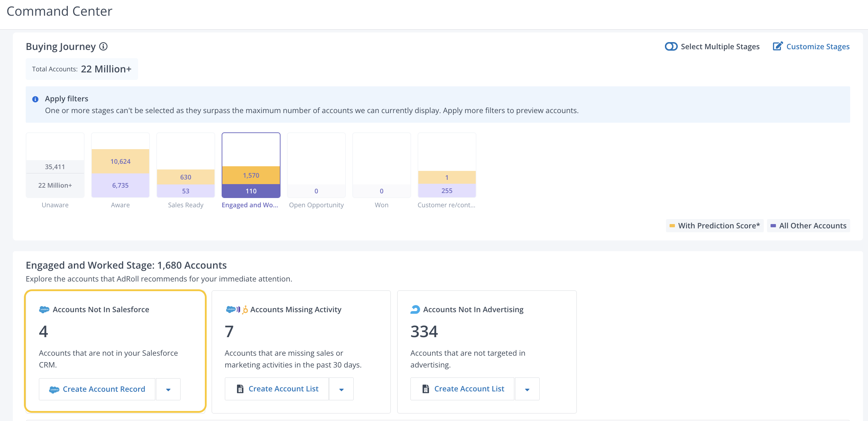Screen dimensions: 868x421
Task: Click the Customize Stages pencil icon
Action: (778, 46)
